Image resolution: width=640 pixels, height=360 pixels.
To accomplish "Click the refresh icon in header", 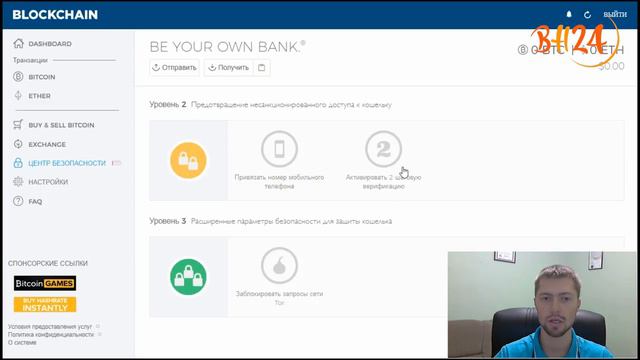I will pos(587,15).
